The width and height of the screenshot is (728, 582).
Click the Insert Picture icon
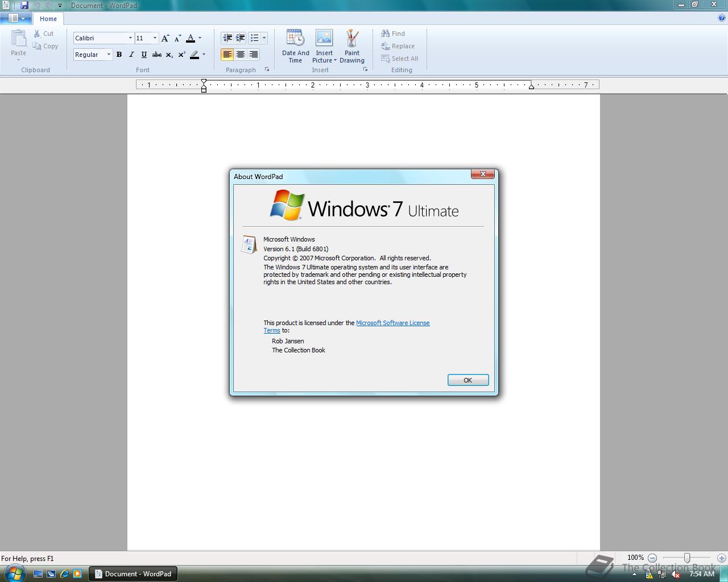pyautogui.click(x=324, y=38)
